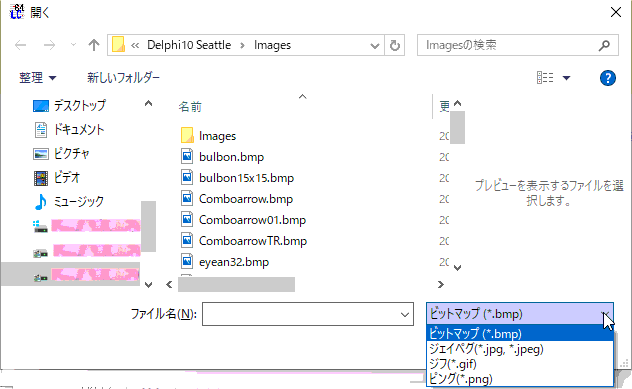Click file list scroll left arrow
Screen dimensions: 632x389
point(169,285)
